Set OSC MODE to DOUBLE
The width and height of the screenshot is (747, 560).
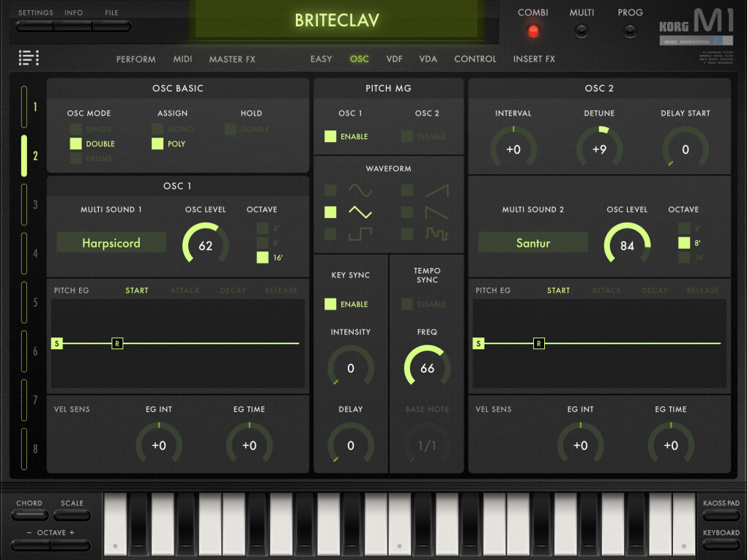click(75, 143)
